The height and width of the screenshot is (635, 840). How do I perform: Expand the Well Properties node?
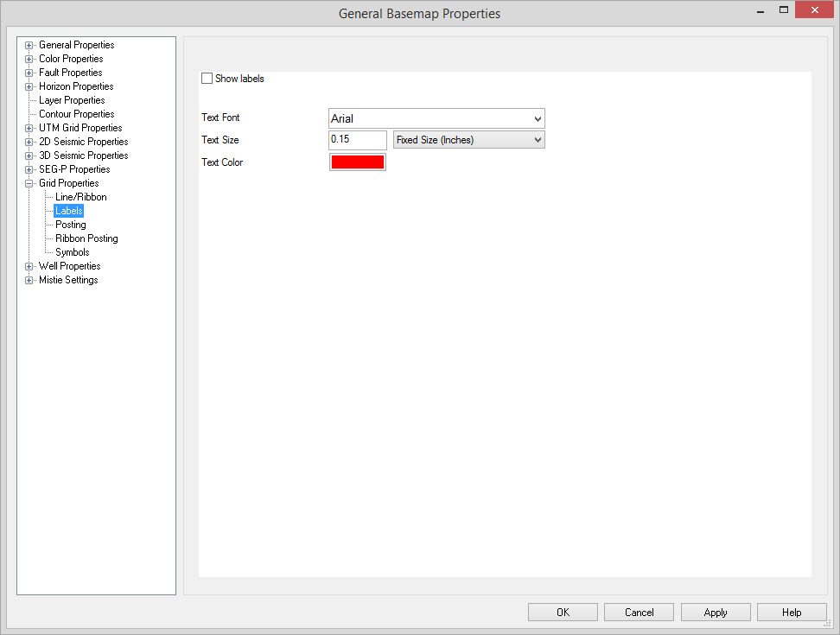29,266
